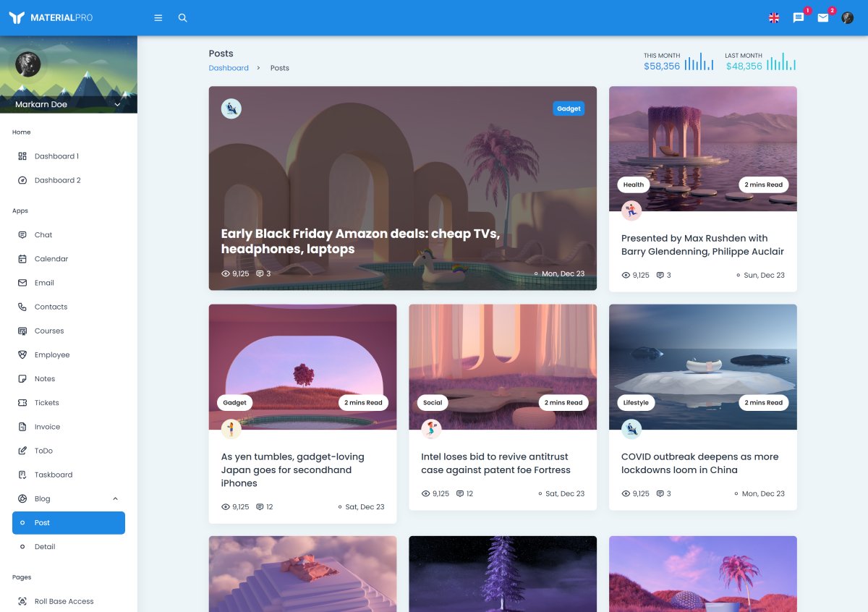Open the Early Black Friday Amazon deals post
This screenshot has width=868, height=612.
tap(360, 242)
